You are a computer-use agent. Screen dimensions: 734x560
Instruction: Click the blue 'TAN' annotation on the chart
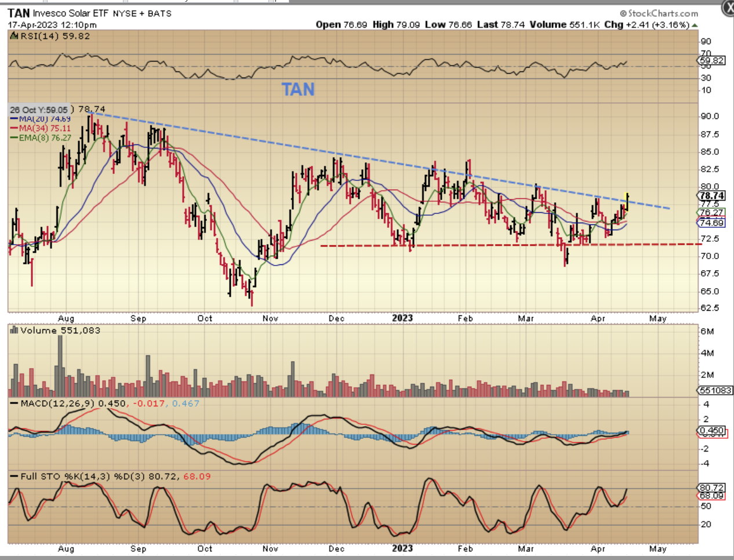pos(298,89)
